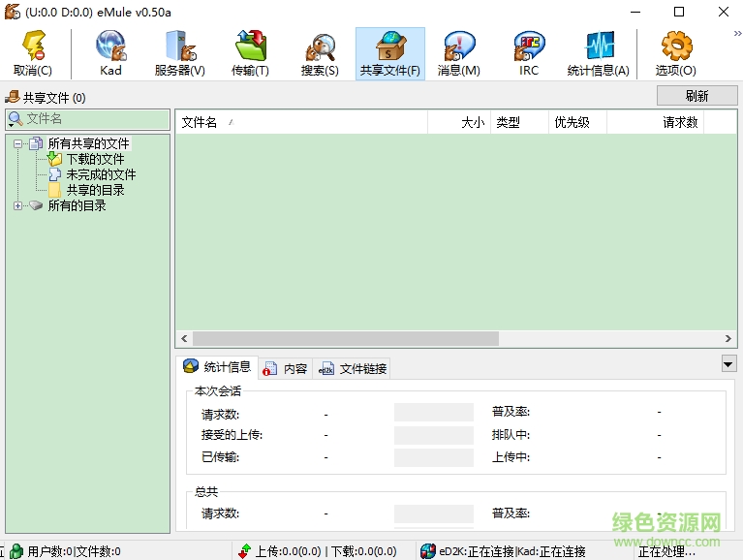Viewport: 743px width, 560px height.
Task: Click the upload/download arrows status icon
Action: point(245,551)
